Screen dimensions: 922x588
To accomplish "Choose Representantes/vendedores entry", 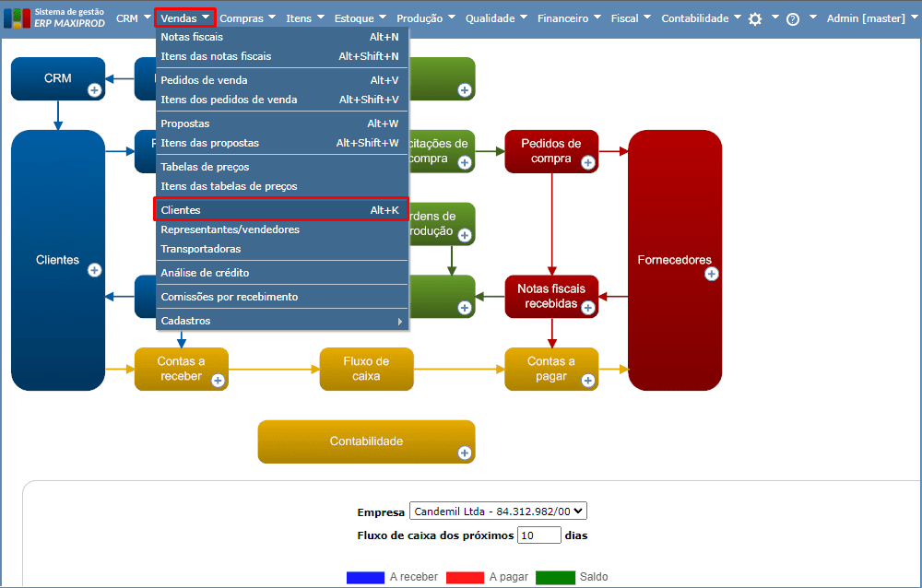I will pos(282,229).
